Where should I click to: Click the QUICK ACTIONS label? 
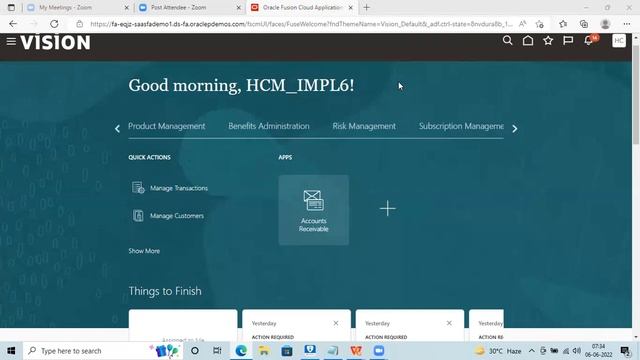[149, 157]
